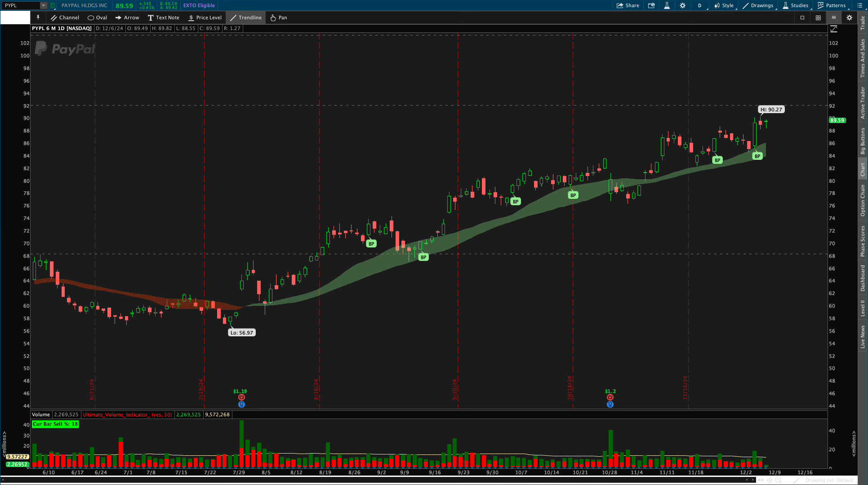The width and height of the screenshot is (868, 485).
Task: Open chart settings gear in top toolbar
Action: 682,5
